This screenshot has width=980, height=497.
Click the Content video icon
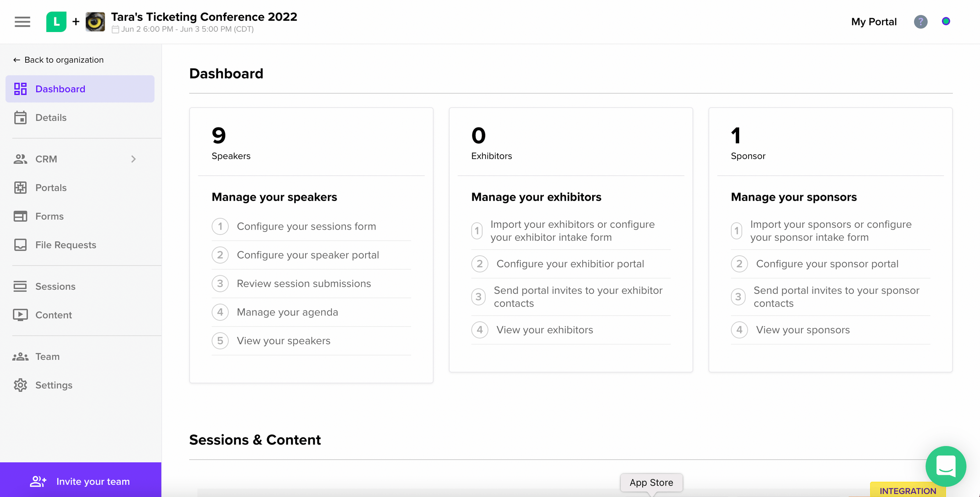pyautogui.click(x=21, y=315)
